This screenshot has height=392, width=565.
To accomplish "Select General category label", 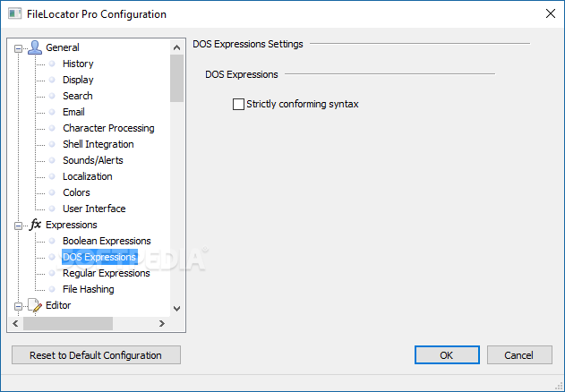I will click(x=63, y=47).
